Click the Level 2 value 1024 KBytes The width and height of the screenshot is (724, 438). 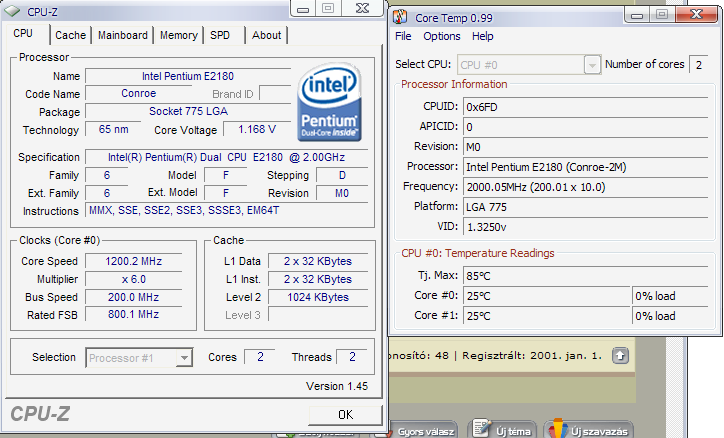[x=318, y=297]
